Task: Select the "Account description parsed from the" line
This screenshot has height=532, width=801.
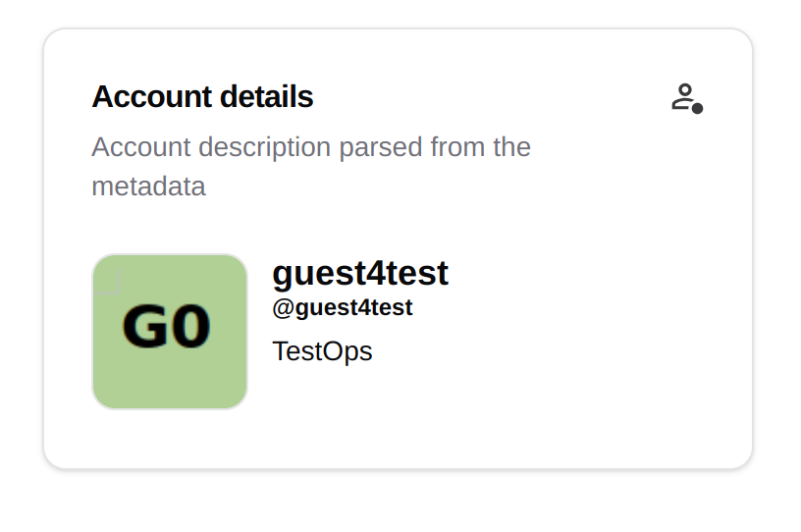Action: [x=311, y=147]
